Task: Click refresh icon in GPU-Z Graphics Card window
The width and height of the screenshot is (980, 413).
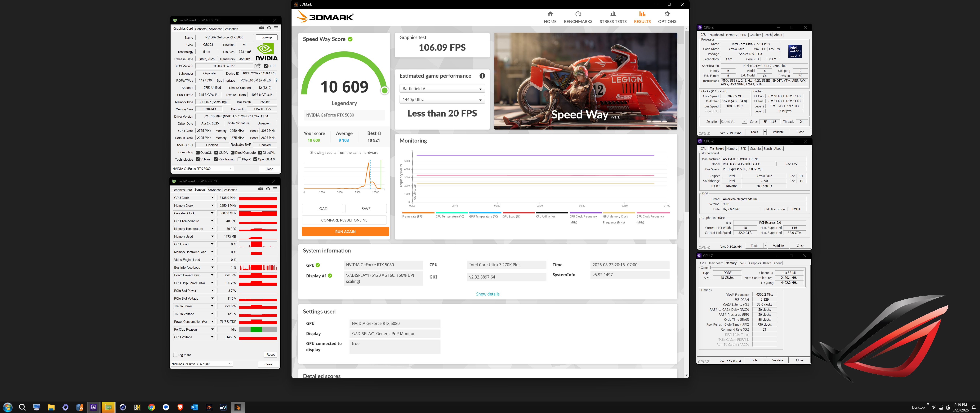Action: click(269, 28)
